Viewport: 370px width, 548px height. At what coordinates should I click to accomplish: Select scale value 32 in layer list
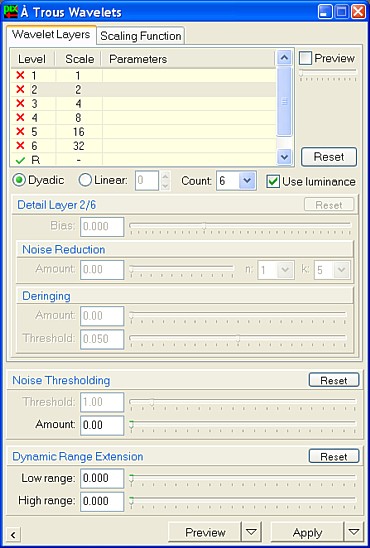click(79, 146)
